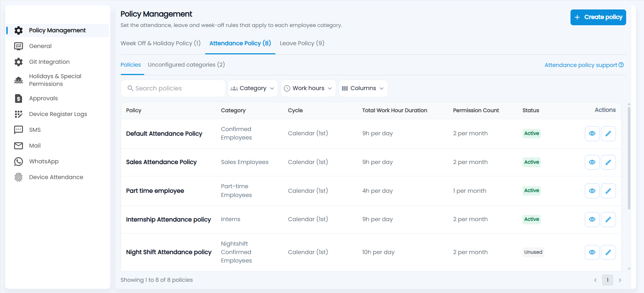This screenshot has width=644, height=293.
Task: Click the Create policy button
Action: [598, 17]
